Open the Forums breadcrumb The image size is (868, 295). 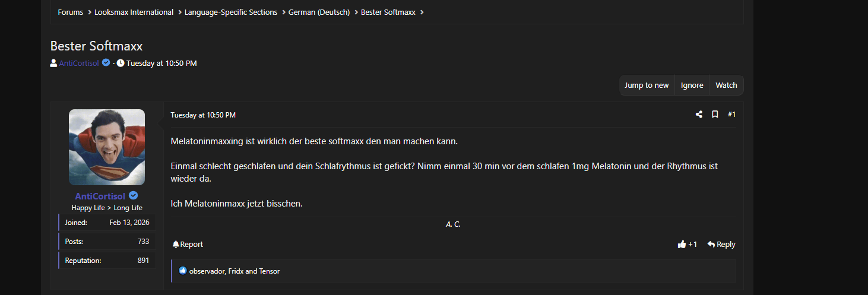click(71, 12)
